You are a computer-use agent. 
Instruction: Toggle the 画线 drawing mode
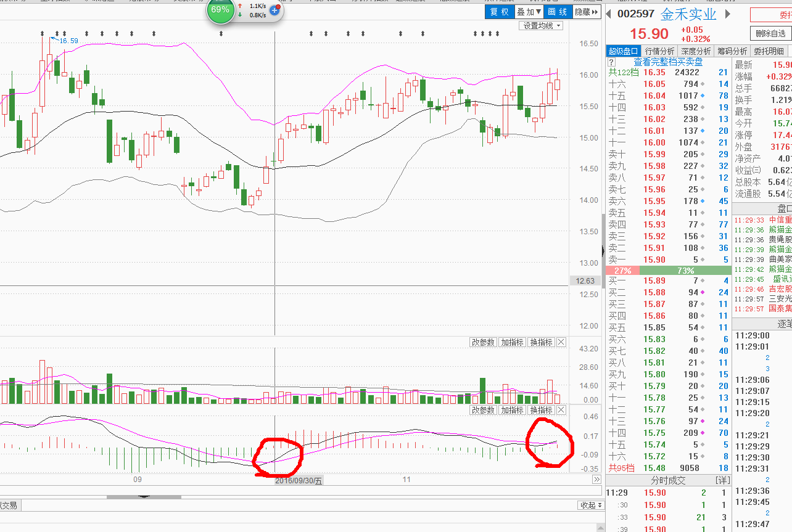(558, 12)
